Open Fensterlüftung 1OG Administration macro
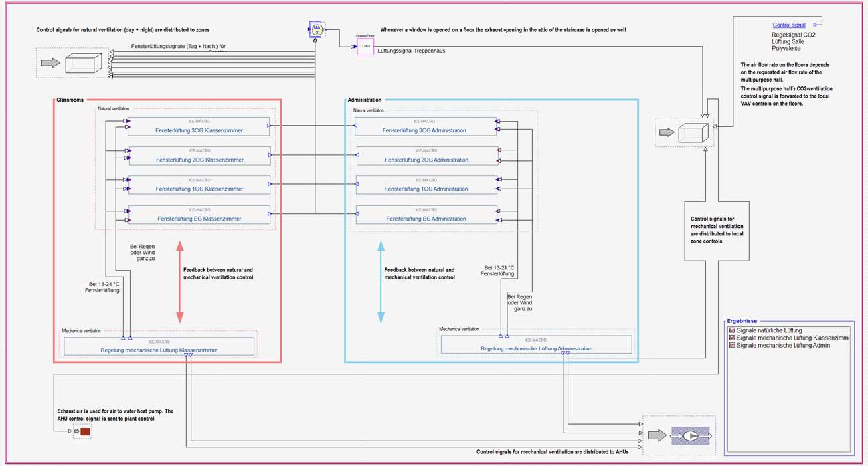 point(426,185)
